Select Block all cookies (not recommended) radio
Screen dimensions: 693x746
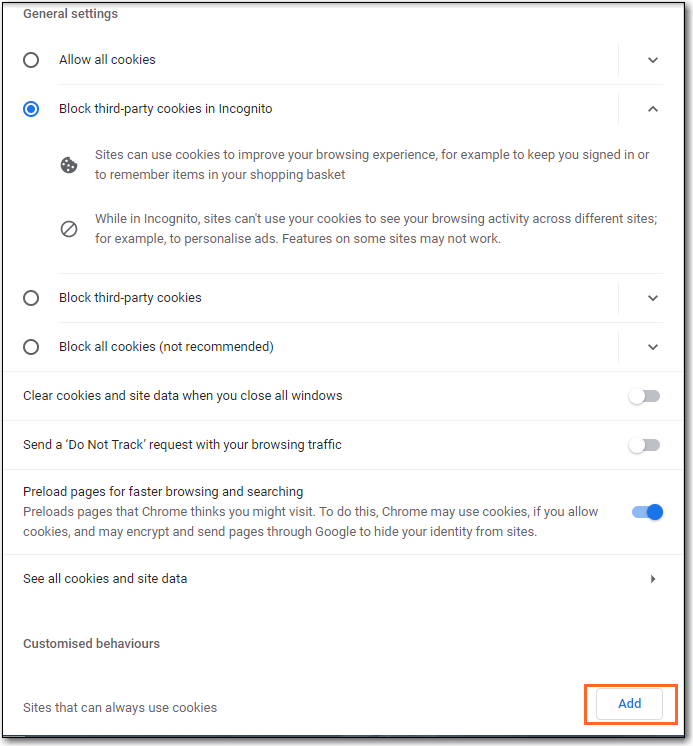pyautogui.click(x=31, y=347)
